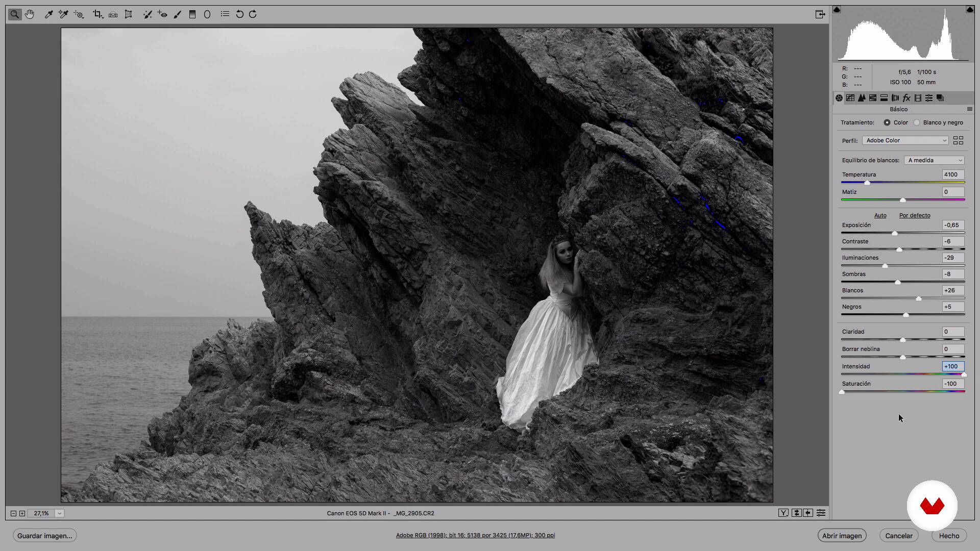Image resolution: width=980 pixels, height=551 pixels.
Task: Switch to the Basic panel tab
Action: pos(839,98)
